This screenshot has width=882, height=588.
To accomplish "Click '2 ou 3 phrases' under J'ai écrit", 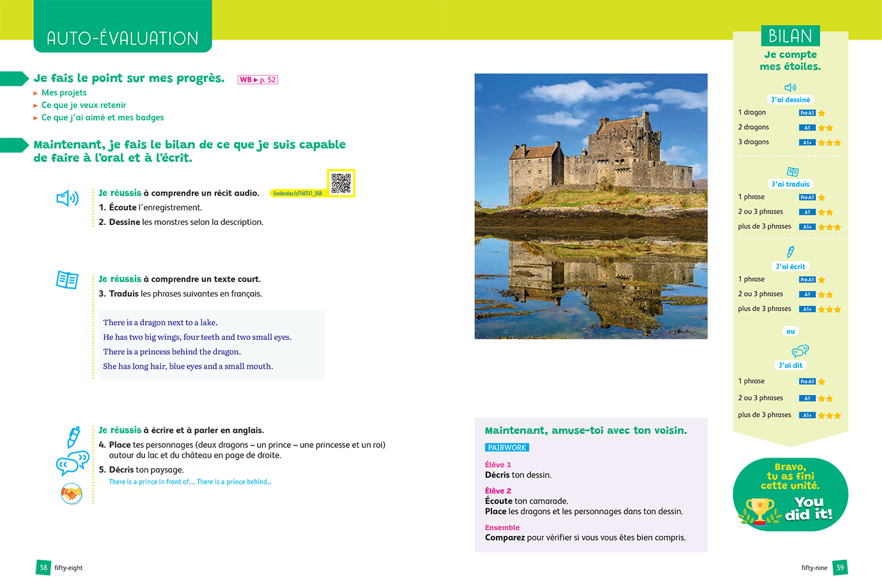I will [761, 295].
